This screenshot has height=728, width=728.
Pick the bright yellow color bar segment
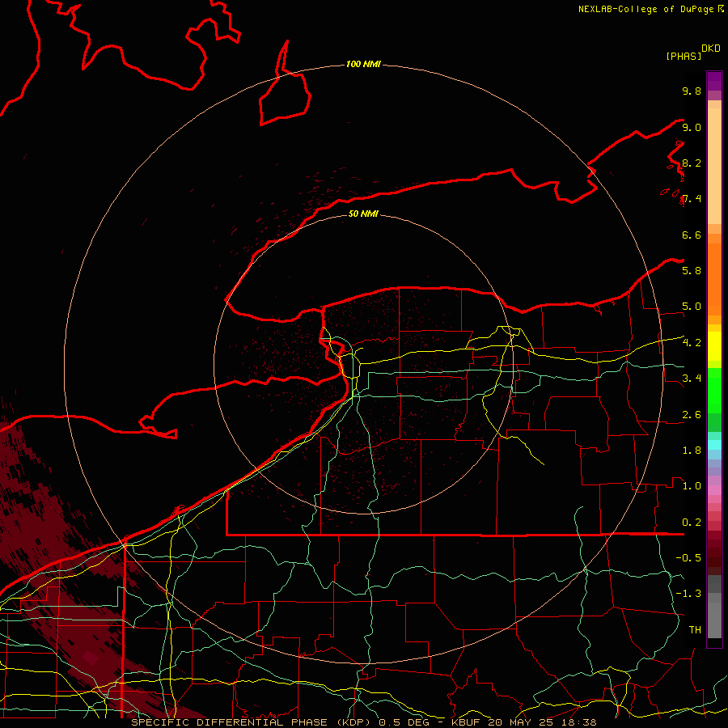click(x=714, y=346)
